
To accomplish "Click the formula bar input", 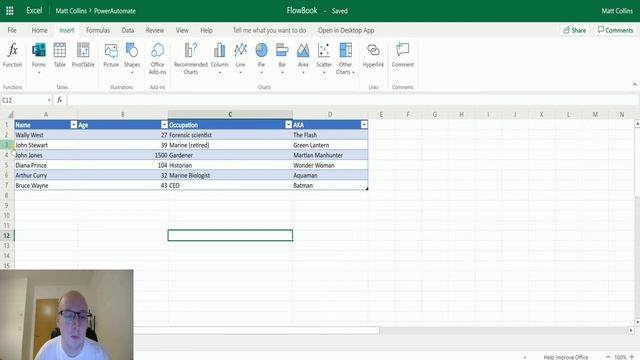I will click(x=353, y=100).
